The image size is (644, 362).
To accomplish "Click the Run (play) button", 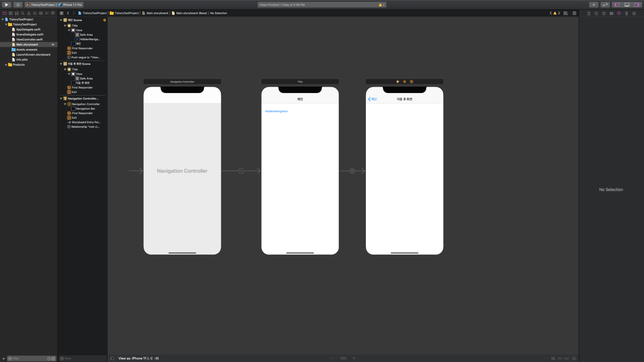I will pyautogui.click(x=6, y=5).
